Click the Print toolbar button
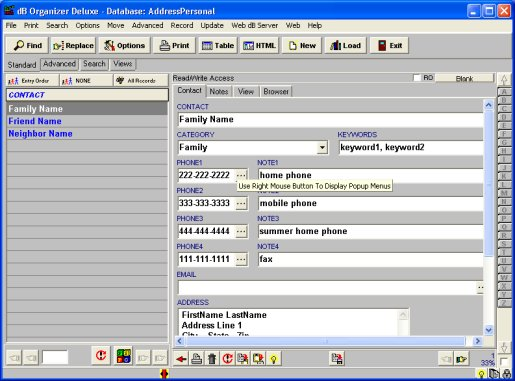This screenshot has height=381, width=515. pos(174,45)
